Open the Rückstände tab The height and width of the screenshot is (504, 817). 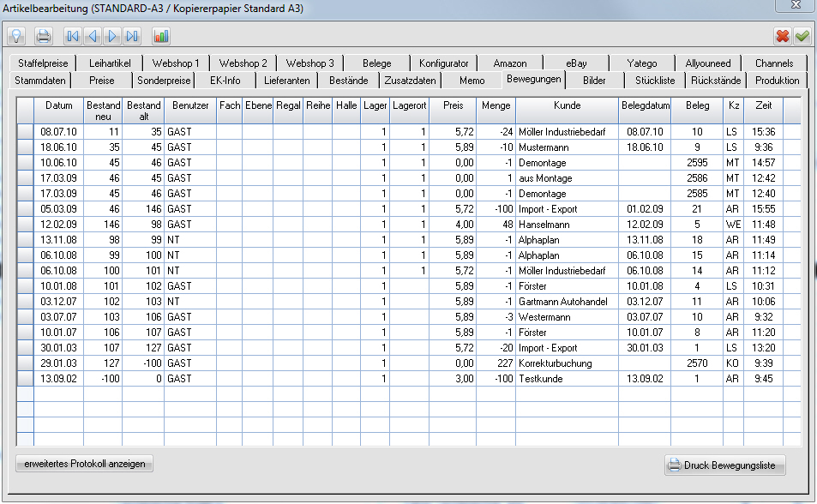(716, 81)
